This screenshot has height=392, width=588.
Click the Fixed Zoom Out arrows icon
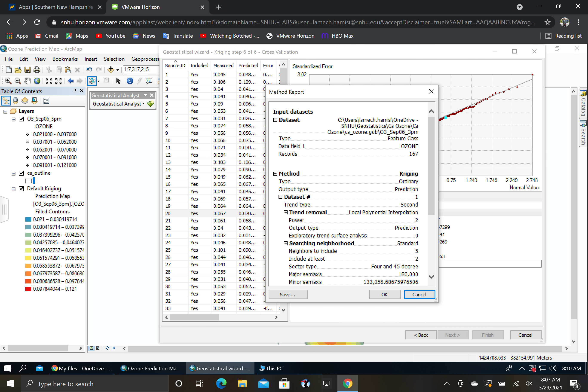click(x=58, y=81)
